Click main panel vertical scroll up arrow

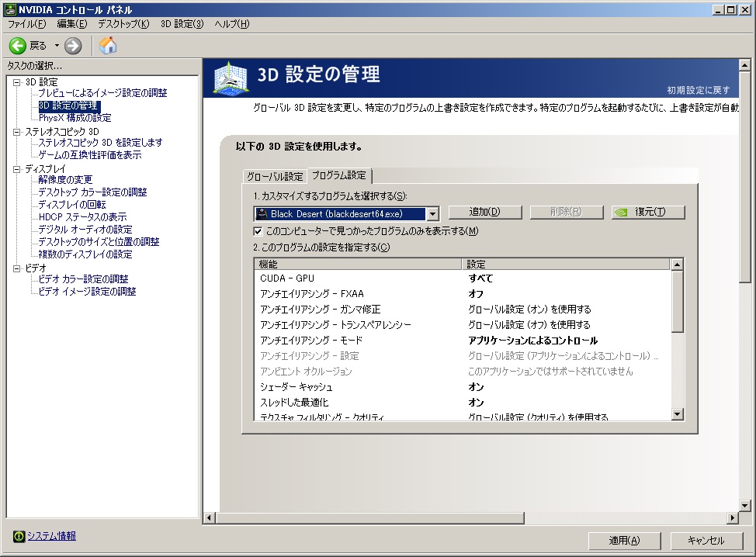tap(745, 65)
